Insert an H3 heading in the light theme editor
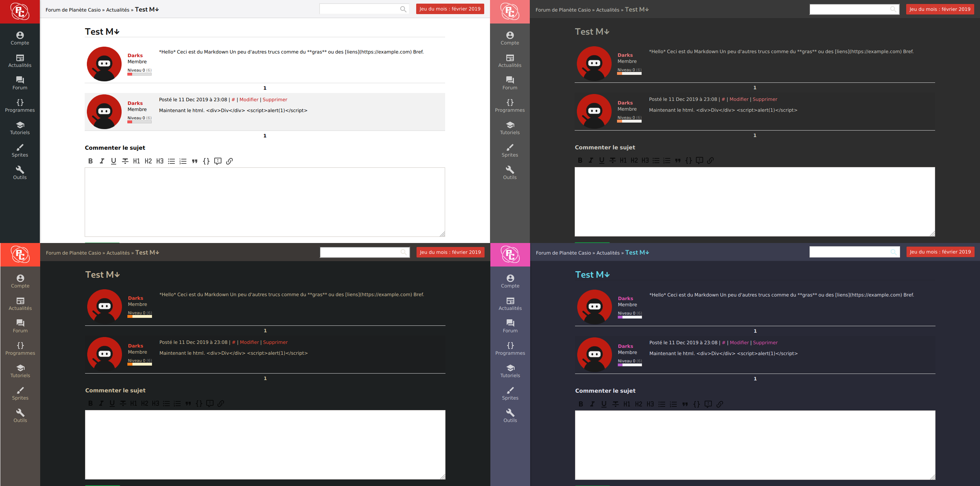 tap(160, 161)
